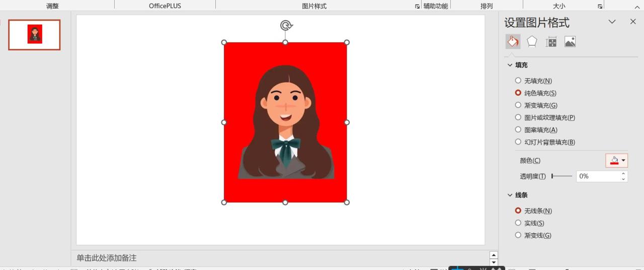Select slide 1 thumbnail in panel

tap(34, 35)
